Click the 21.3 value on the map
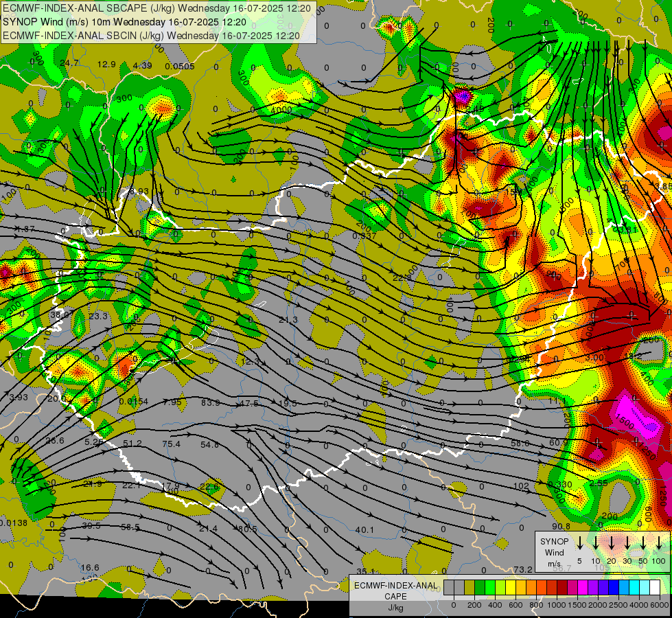672x618 pixels. coord(288,320)
